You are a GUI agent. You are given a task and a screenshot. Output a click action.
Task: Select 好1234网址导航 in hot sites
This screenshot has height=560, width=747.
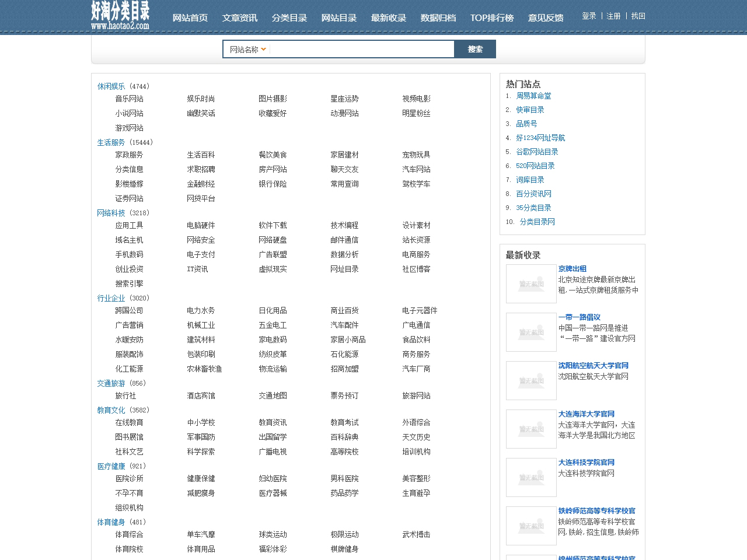[x=540, y=138]
